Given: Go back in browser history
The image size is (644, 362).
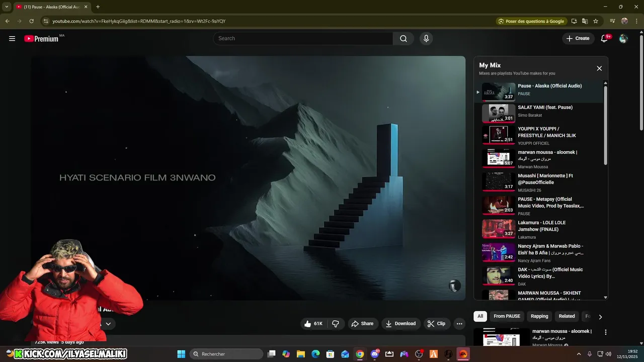Looking at the screenshot, I should click(7, 21).
